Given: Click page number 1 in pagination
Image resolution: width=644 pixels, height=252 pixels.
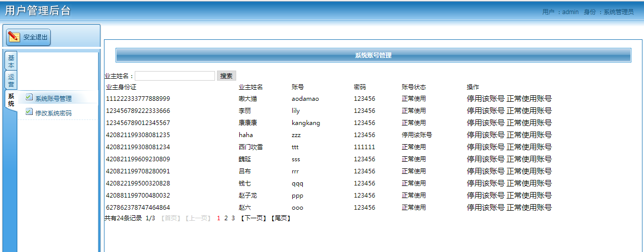Looking at the screenshot, I should (219, 218).
